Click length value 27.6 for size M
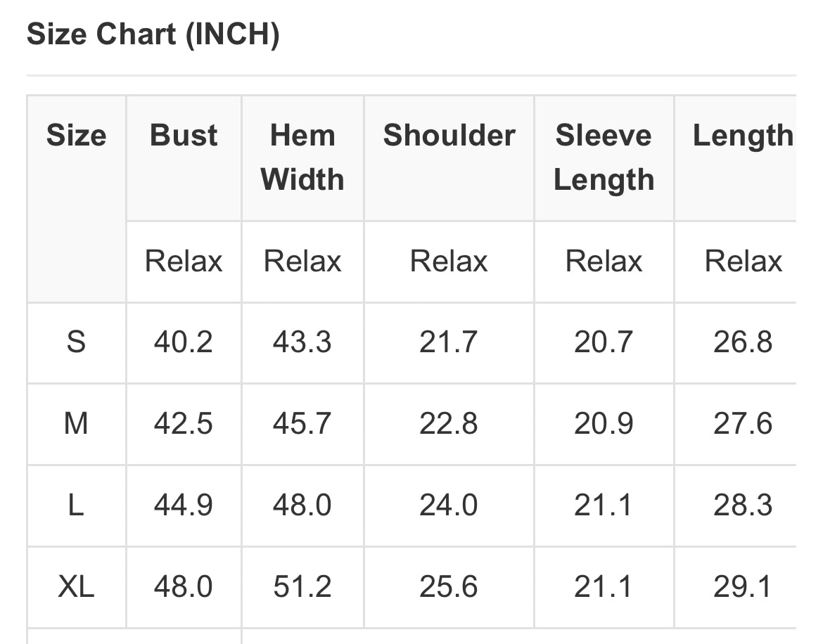Image resolution: width=823 pixels, height=644 pixels. pyautogui.click(x=743, y=423)
